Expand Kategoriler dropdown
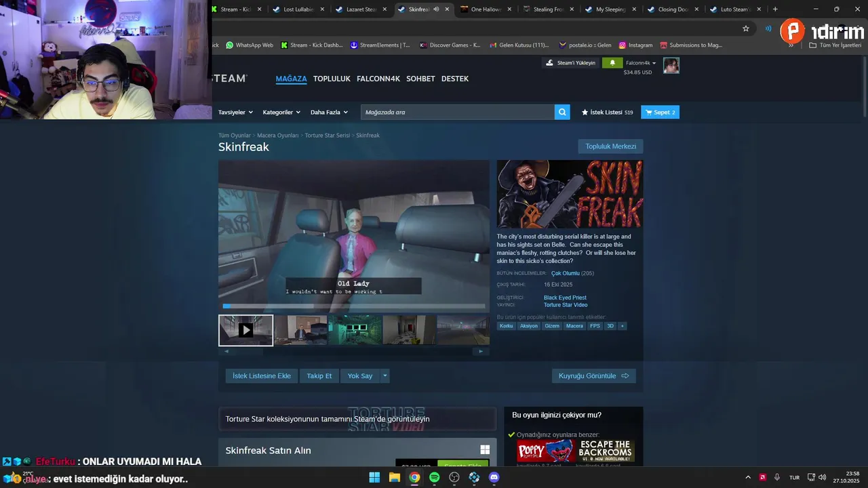This screenshot has width=868, height=488. point(281,112)
